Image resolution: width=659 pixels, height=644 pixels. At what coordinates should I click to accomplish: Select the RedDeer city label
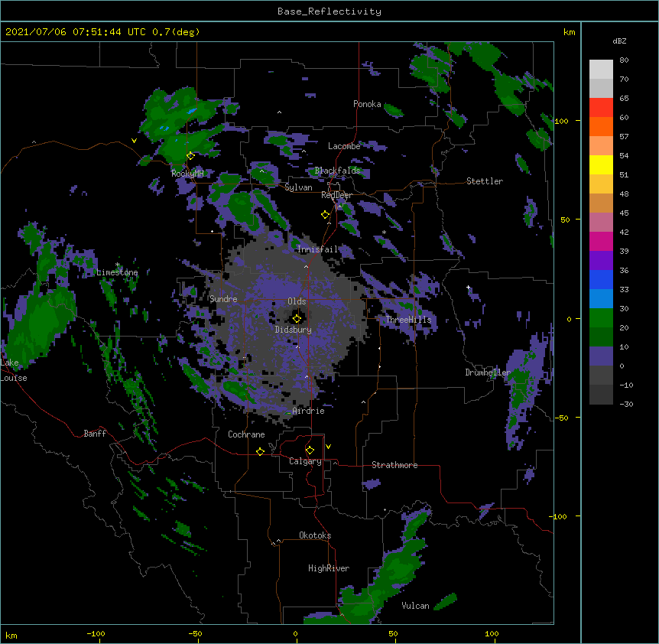(x=336, y=195)
